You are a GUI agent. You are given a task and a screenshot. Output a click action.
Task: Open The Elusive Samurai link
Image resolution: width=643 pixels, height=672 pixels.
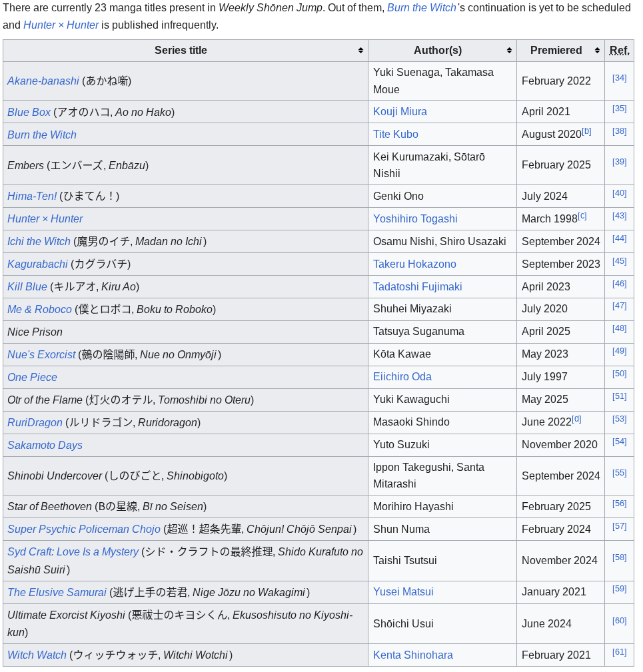(57, 593)
